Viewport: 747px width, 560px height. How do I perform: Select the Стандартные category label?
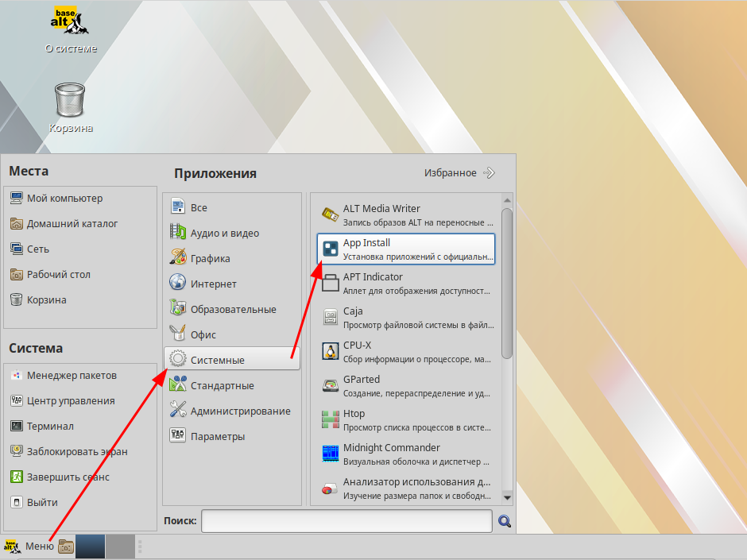click(x=222, y=386)
